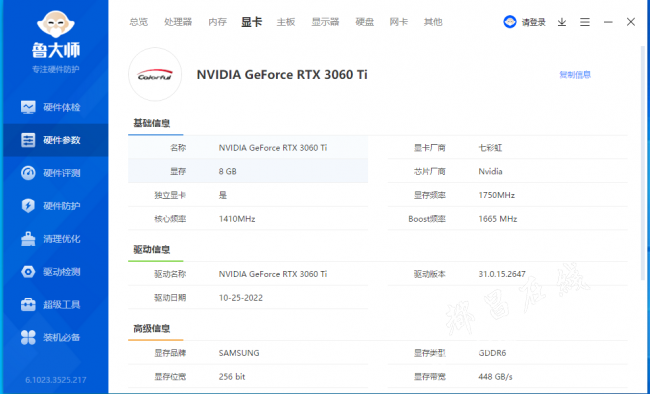Select the SAMSUNG memory brand value

click(x=239, y=353)
